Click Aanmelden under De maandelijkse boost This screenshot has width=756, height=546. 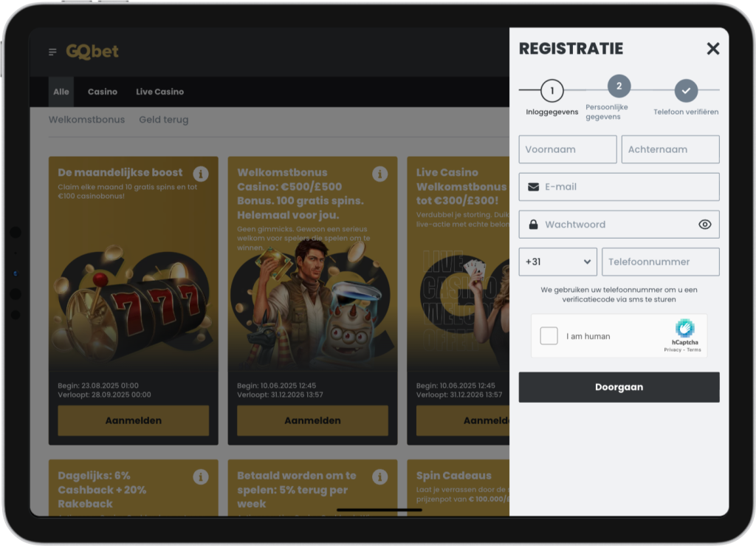coord(134,420)
